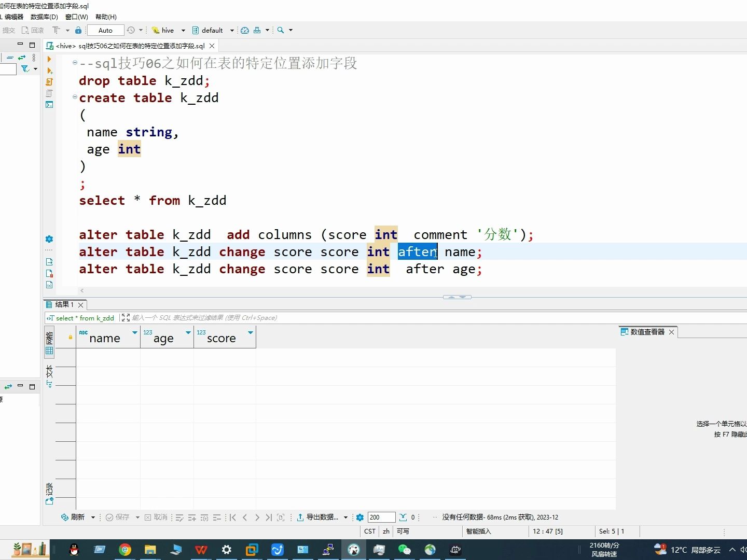Click the fetch size field showing 200
The image size is (747, 560).
tap(381, 517)
